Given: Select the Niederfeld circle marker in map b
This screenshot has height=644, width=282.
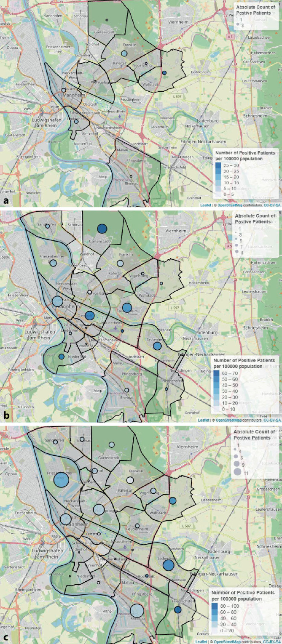Looking at the screenshot, I should point(62,357).
